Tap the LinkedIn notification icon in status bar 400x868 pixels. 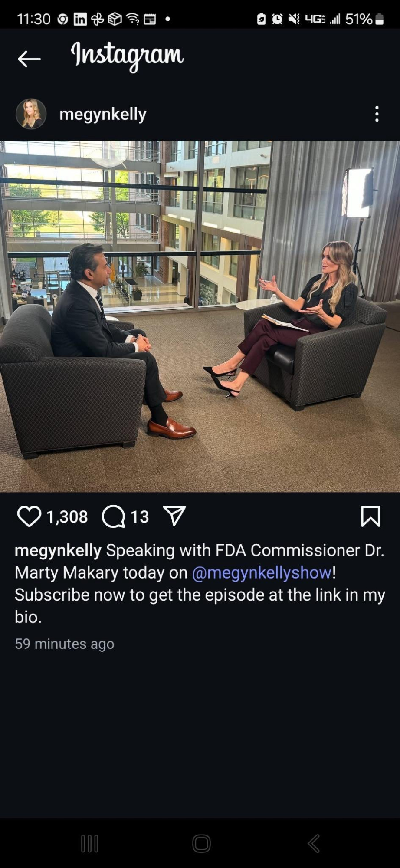80,19
